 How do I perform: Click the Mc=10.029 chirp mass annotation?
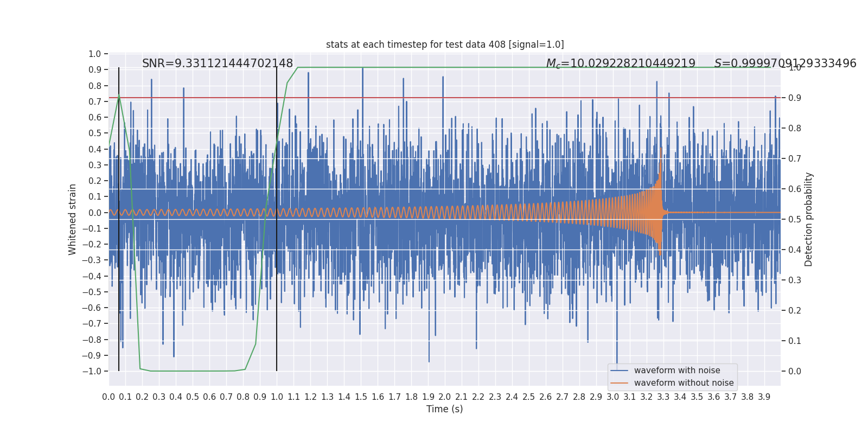pyautogui.click(x=621, y=63)
